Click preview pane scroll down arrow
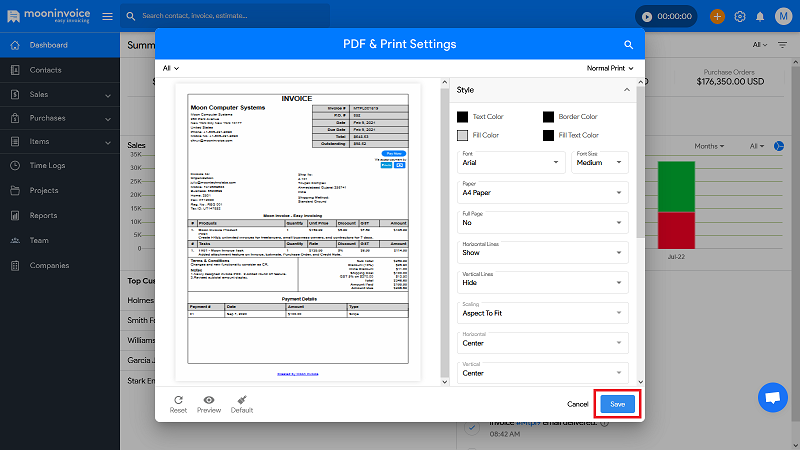 coord(444,382)
